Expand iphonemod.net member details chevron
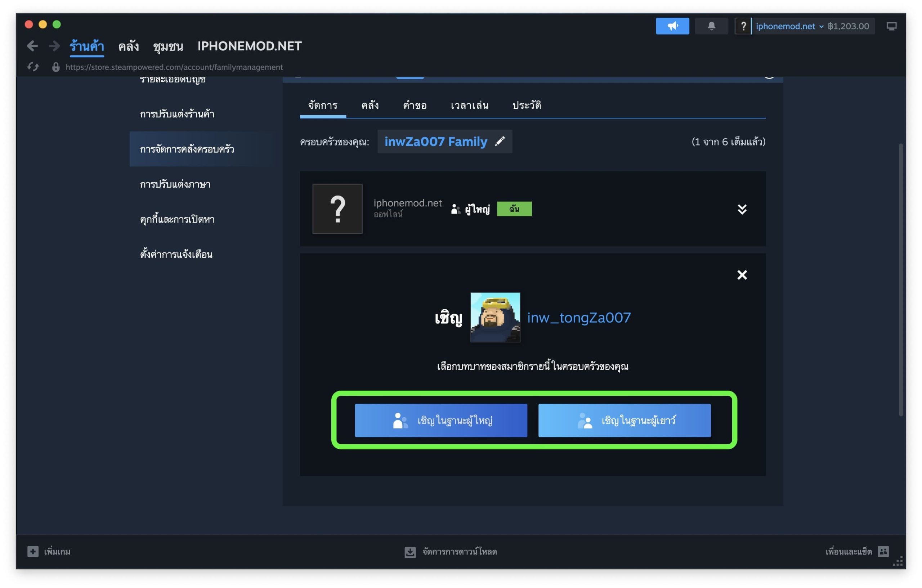The image size is (922, 588). (742, 209)
